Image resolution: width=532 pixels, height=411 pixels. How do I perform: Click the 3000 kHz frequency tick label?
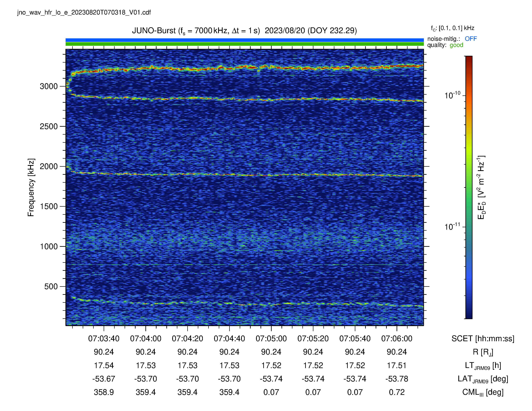[x=49, y=86]
